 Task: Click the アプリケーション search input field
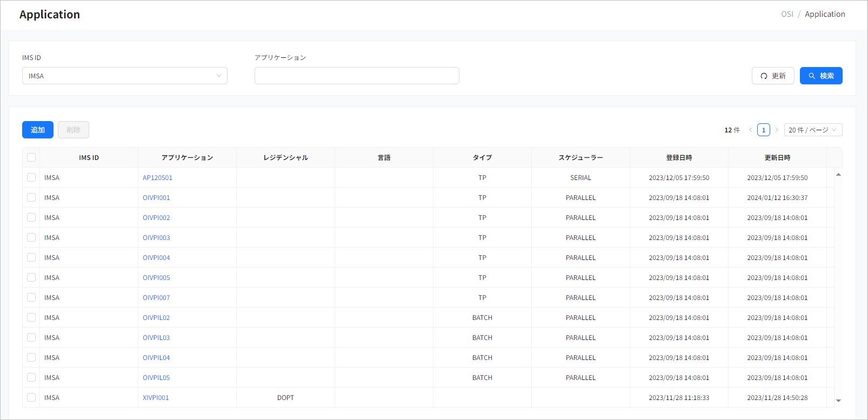[357, 76]
